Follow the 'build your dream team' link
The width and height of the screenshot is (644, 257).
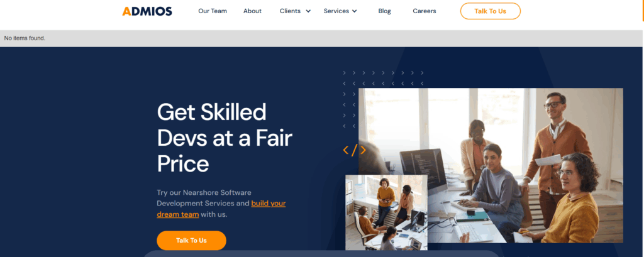(221, 209)
